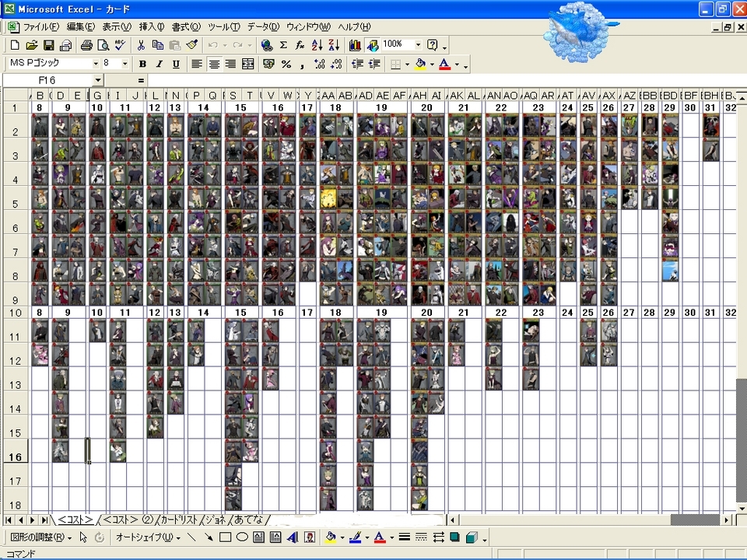Expand formatting toolbar Font Color dropdown arrow
The height and width of the screenshot is (560, 747).
457,64
